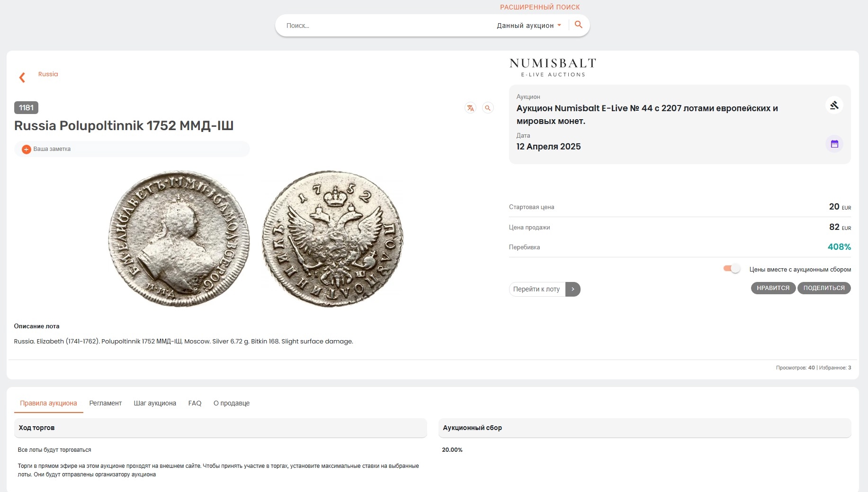Click the back chevron arrow icon
The height and width of the screenshot is (492, 868).
[x=22, y=78]
